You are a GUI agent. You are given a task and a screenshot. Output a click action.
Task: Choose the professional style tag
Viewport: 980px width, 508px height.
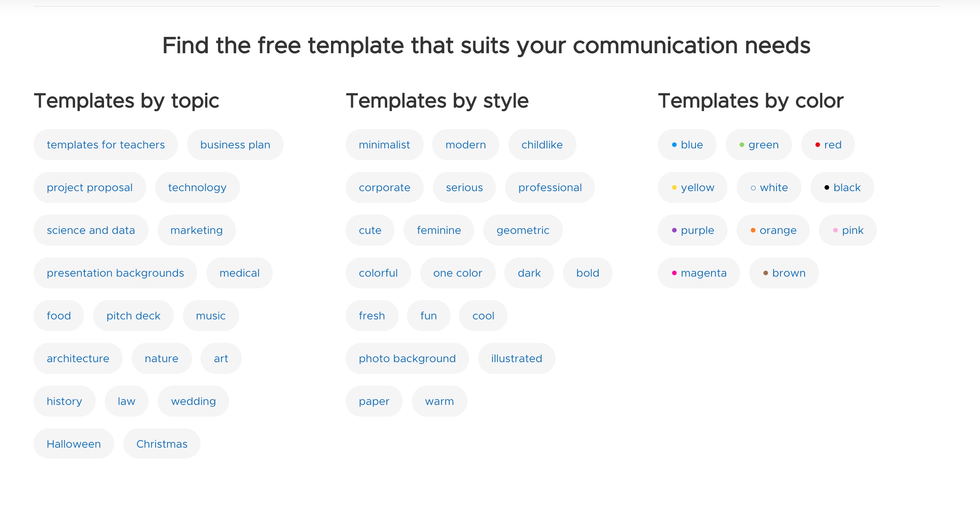click(550, 188)
